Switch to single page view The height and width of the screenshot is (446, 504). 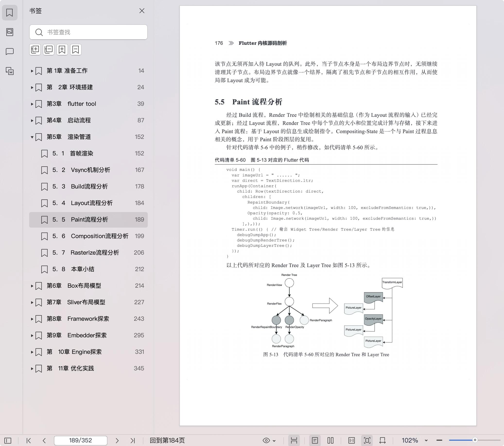(x=315, y=440)
